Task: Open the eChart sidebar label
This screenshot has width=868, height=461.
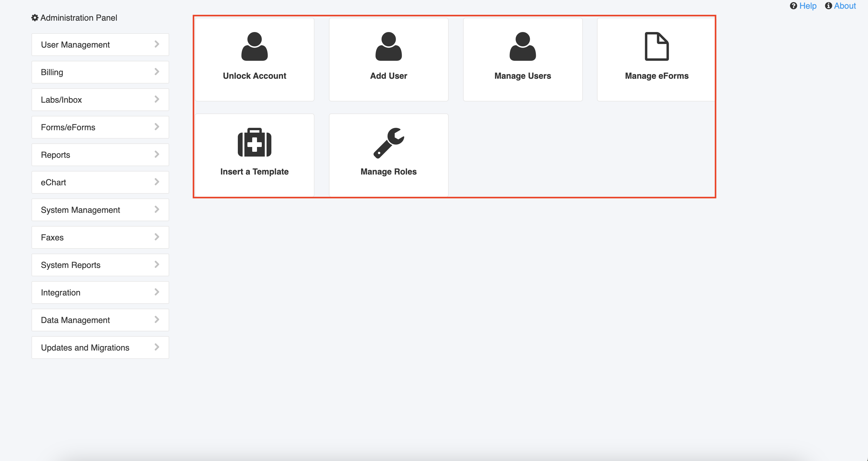Action: [53, 183]
